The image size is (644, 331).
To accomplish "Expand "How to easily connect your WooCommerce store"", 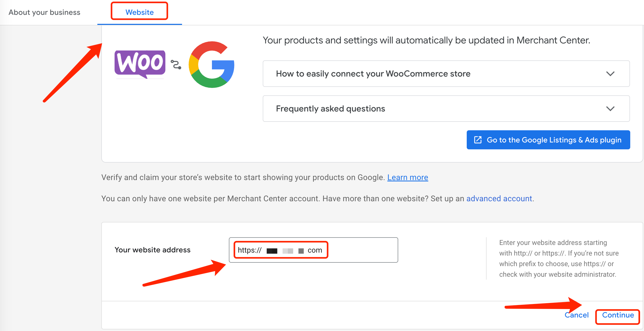I will pyautogui.click(x=373, y=74).
